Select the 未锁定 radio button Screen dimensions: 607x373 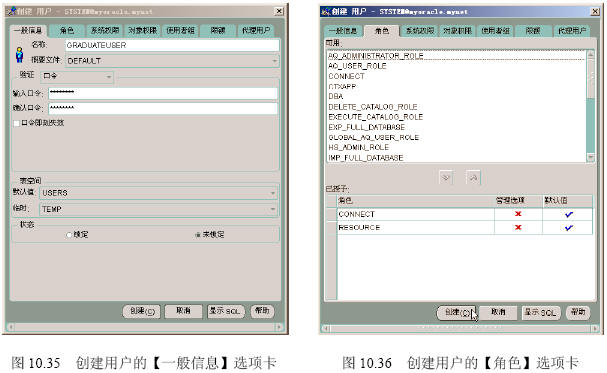(198, 235)
